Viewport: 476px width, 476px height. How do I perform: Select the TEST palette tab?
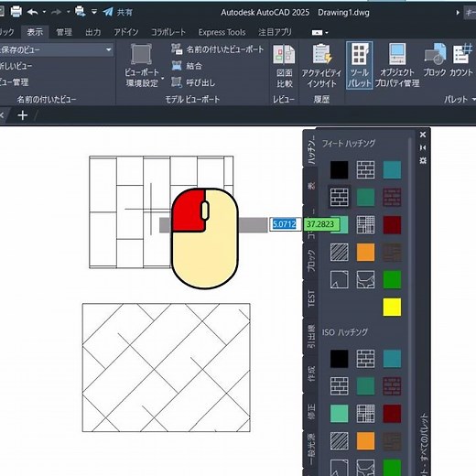(x=311, y=298)
